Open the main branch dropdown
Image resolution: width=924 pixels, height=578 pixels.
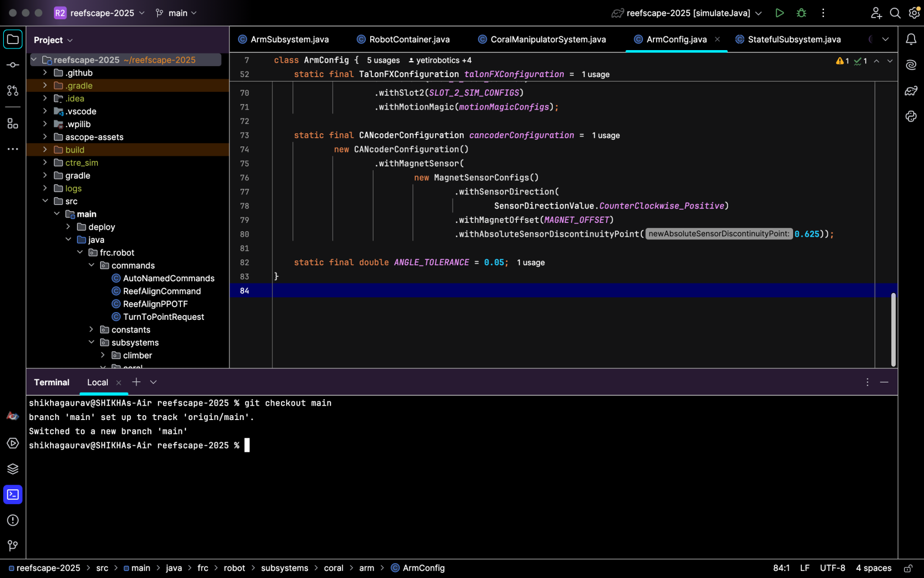point(176,13)
